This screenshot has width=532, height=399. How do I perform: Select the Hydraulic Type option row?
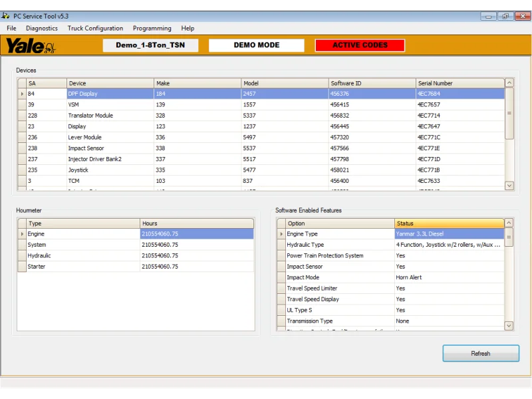[390, 245]
